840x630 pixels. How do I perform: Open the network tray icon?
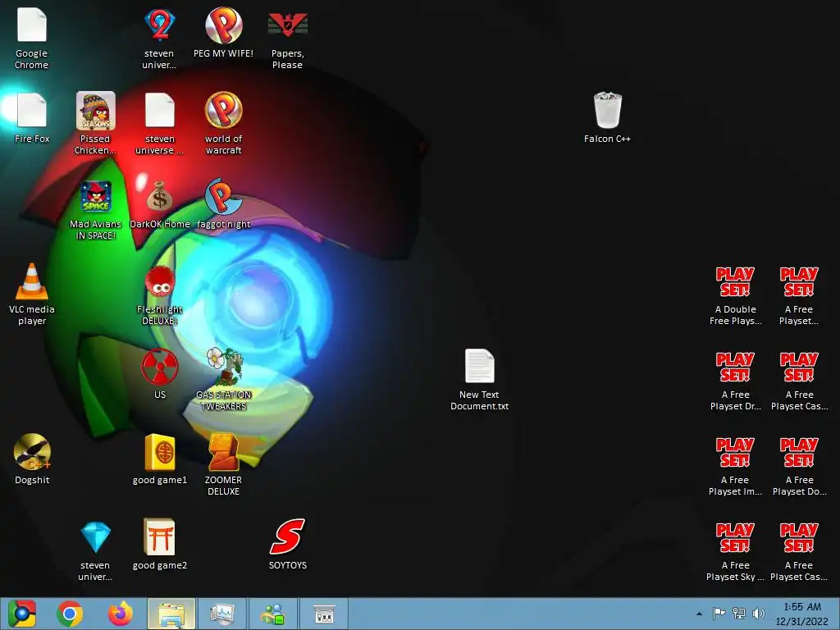(x=739, y=614)
